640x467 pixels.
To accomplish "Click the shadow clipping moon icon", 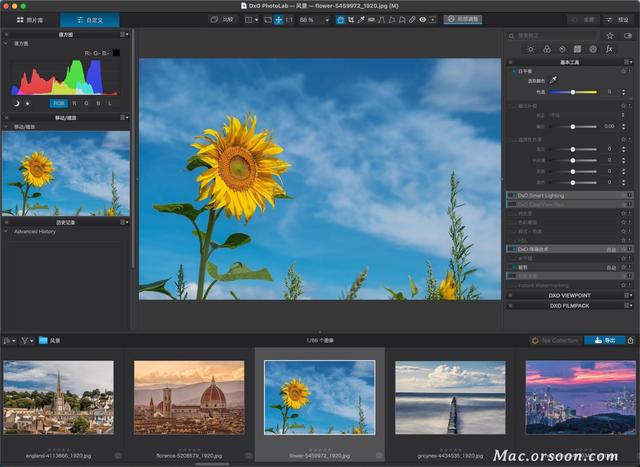I will click(17, 103).
